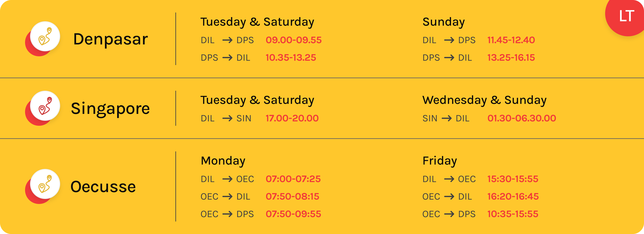Image resolution: width=644 pixels, height=234 pixels.
Task: Click arrow between DIL and SIN
Action: pyautogui.click(x=227, y=118)
